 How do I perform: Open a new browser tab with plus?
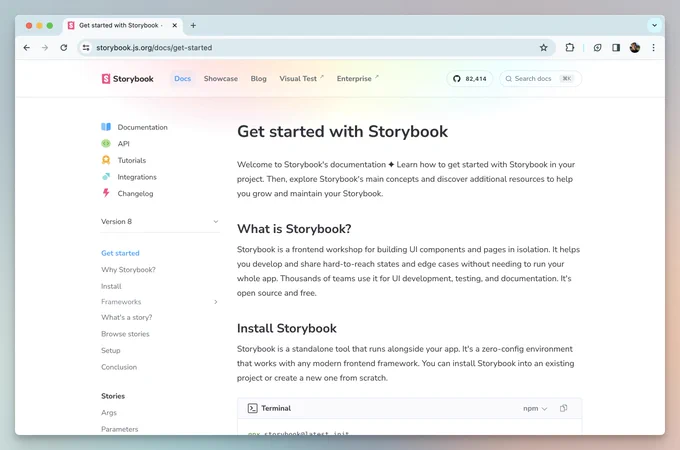[x=193, y=26]
